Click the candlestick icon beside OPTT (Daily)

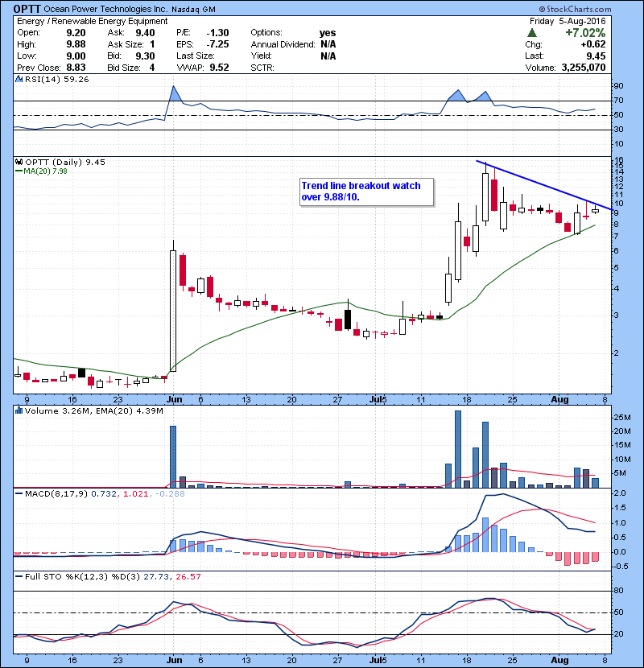coord(19,162)
